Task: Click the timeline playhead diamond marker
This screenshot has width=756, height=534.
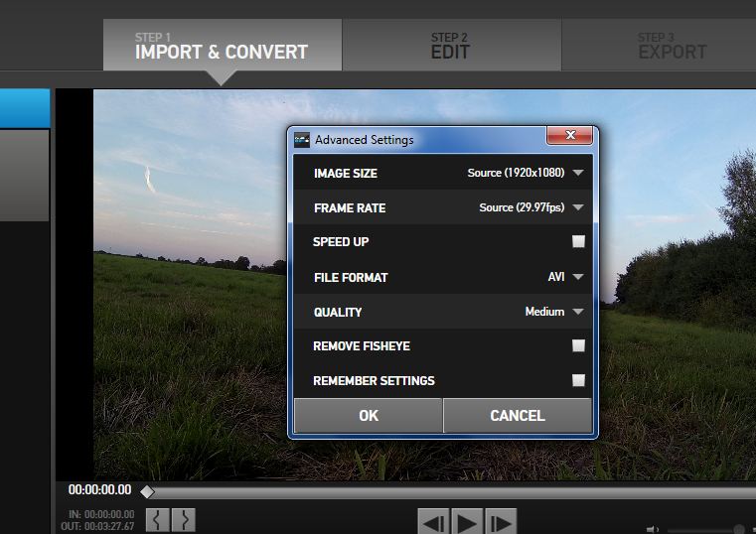Action: click(x=147, y=491)
